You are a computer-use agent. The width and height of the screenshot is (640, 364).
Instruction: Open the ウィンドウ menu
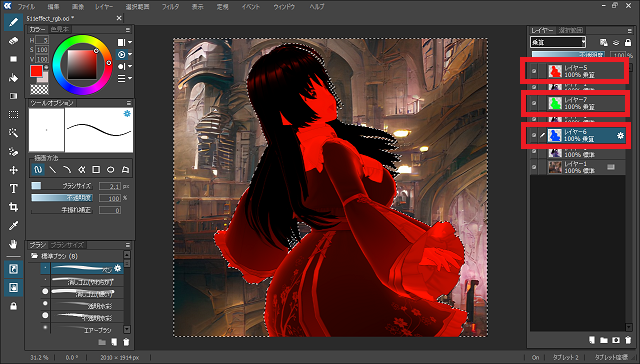[x=284, y=7]
